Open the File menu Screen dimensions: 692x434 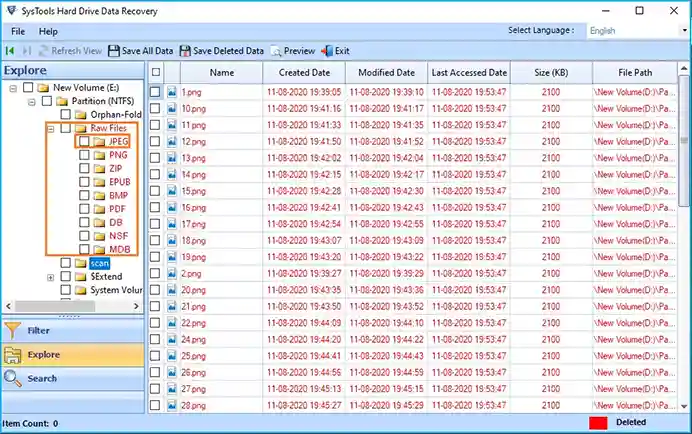click(x=18, y=31)
